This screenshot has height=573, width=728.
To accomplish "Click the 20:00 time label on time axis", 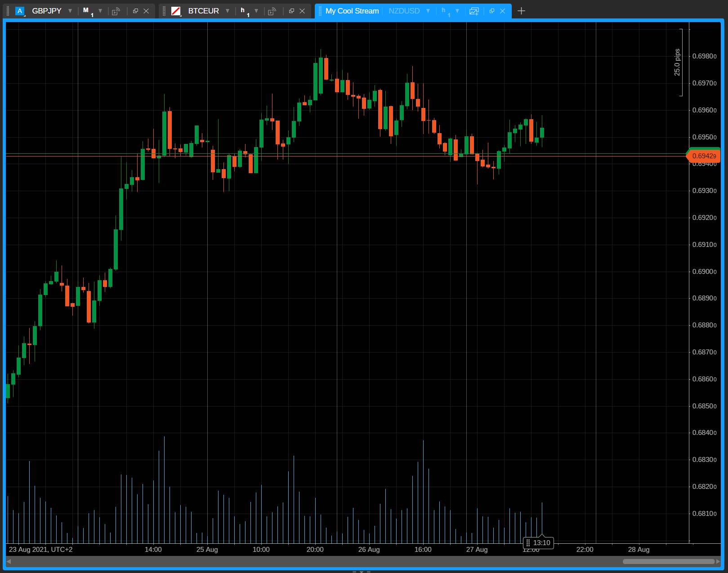I will click(x=315, y=550).
